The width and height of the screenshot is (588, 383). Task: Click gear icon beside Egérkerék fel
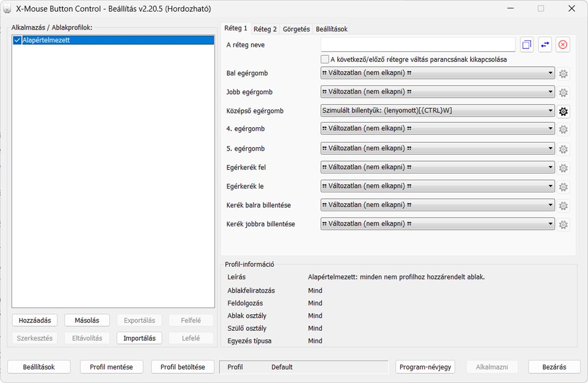(x=563, y=168)
